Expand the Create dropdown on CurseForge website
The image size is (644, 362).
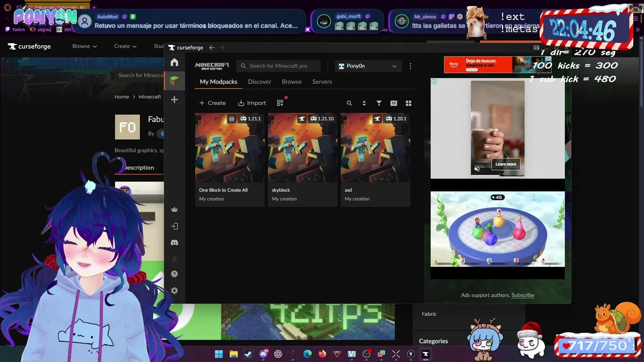click(x=125, y=46)
